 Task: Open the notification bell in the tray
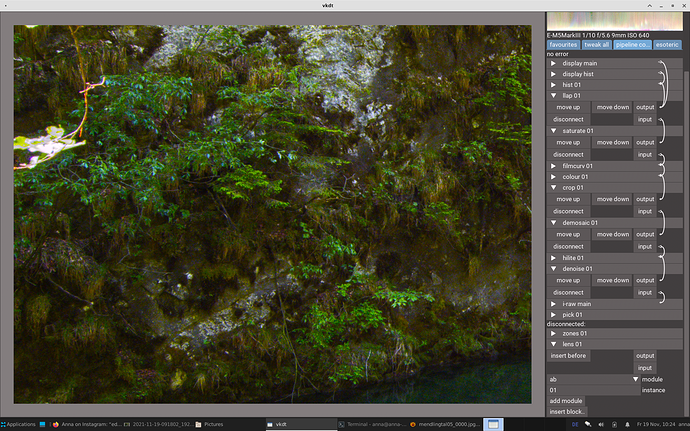(627, 424)
